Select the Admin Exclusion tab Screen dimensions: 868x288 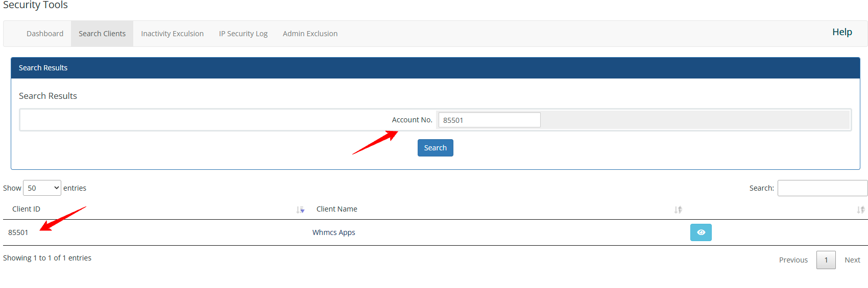pos(310,34)
